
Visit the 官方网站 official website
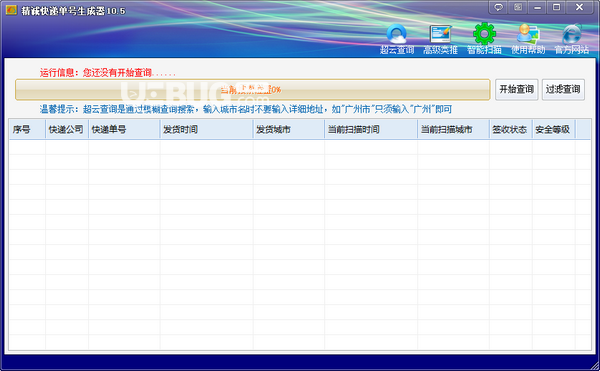572,39
